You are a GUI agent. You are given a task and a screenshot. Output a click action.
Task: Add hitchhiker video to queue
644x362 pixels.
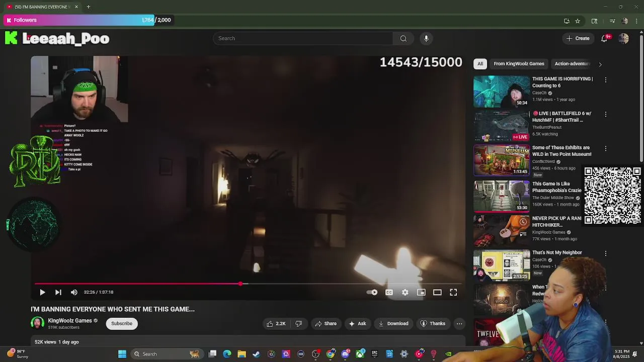pyautogui.click(x=523, y=233)
